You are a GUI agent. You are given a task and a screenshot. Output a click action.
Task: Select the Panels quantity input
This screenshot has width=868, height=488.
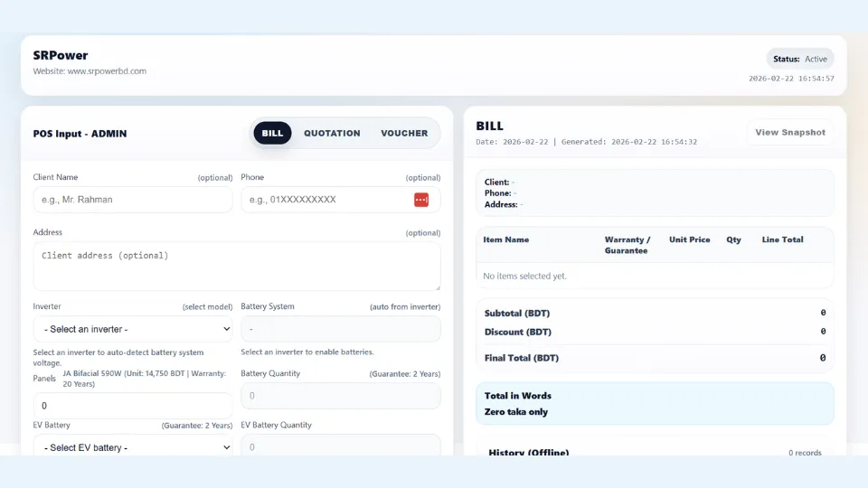point(133,406)
